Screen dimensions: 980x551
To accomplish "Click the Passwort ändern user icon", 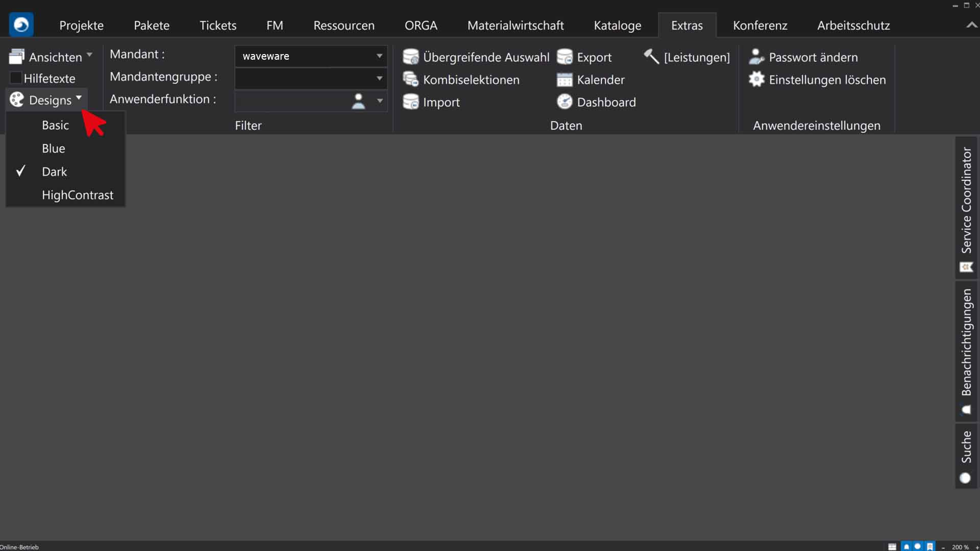I will point(756,57).
